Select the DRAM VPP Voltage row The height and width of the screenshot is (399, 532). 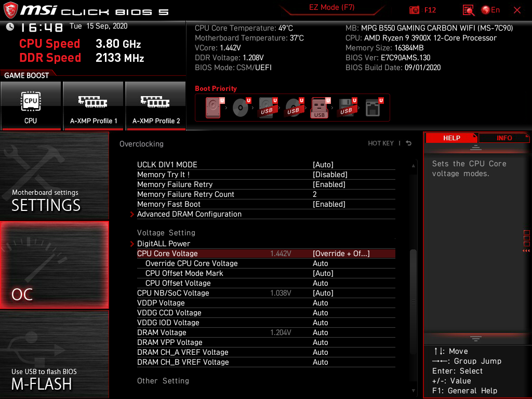tap(266, 342)
